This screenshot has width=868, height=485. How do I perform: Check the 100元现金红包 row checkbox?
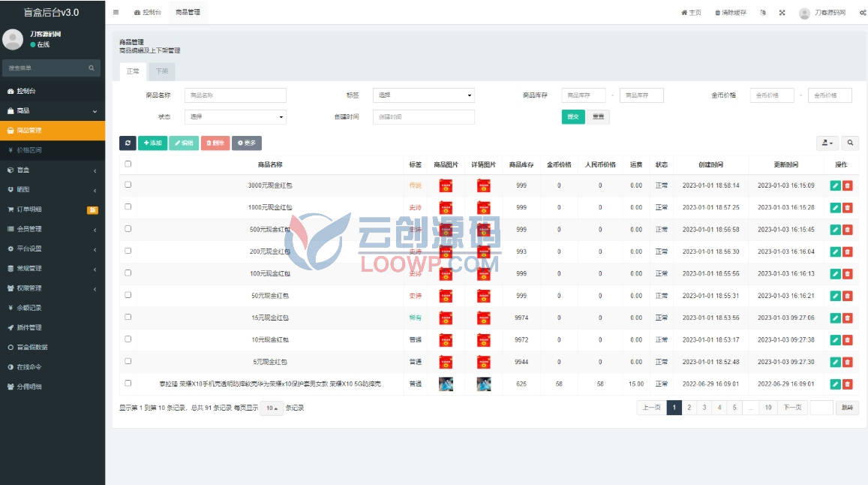click(128, 273)
